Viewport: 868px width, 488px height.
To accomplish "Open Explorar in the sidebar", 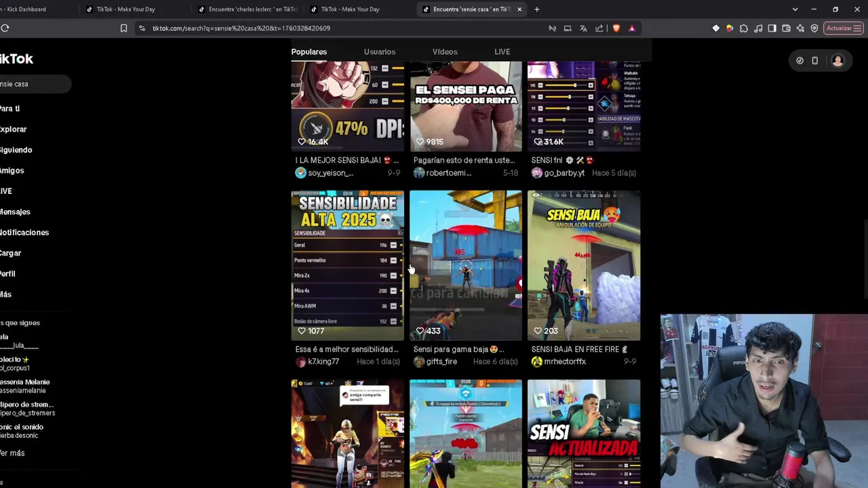I will click(13, 129).
